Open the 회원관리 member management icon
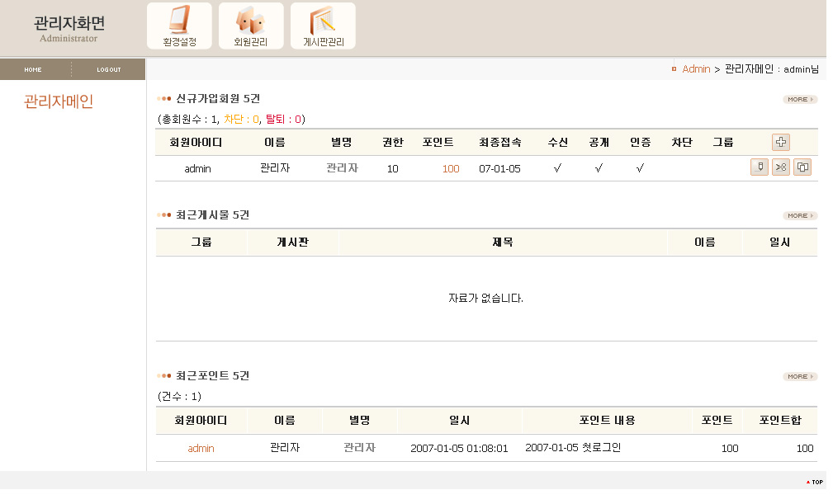 pos(251,26)
